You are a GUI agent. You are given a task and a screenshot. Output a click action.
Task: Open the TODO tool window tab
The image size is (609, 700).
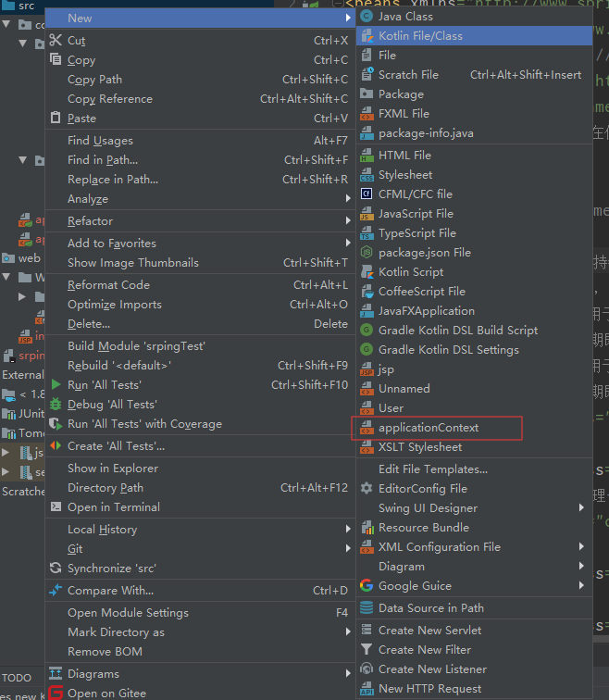click(x=17, y=678)
